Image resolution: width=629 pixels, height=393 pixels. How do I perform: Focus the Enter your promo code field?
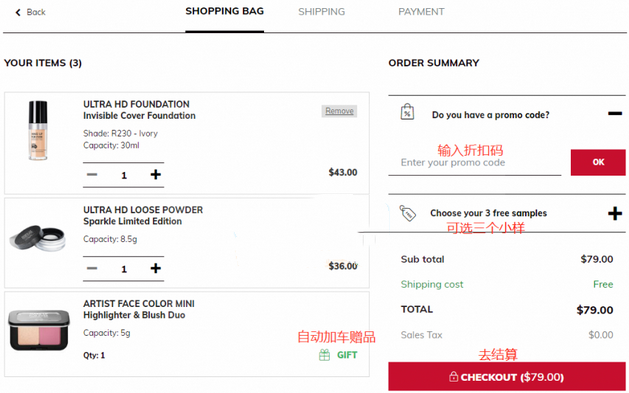(x=475, y=163)
